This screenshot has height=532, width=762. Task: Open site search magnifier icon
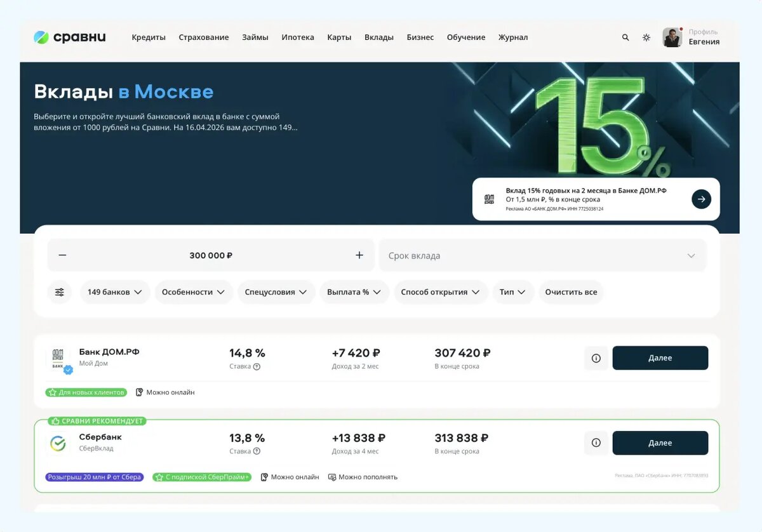point(625,37)
